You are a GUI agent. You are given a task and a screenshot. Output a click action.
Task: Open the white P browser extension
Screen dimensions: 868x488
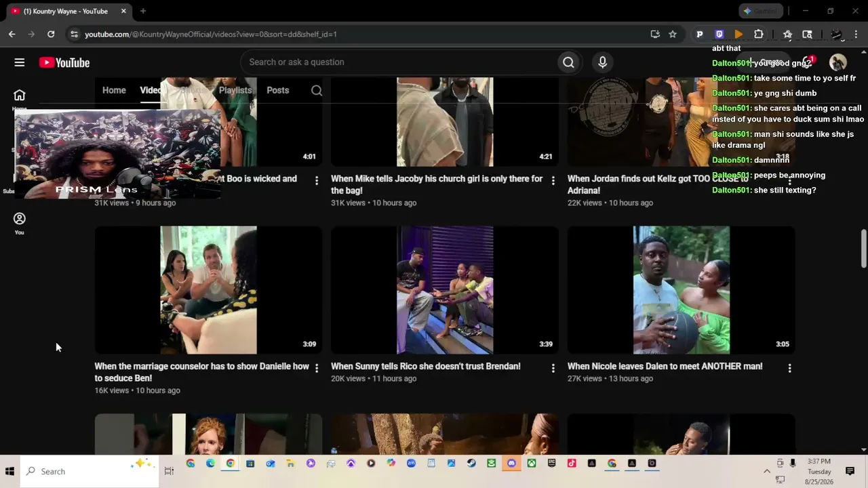[700, 34]
